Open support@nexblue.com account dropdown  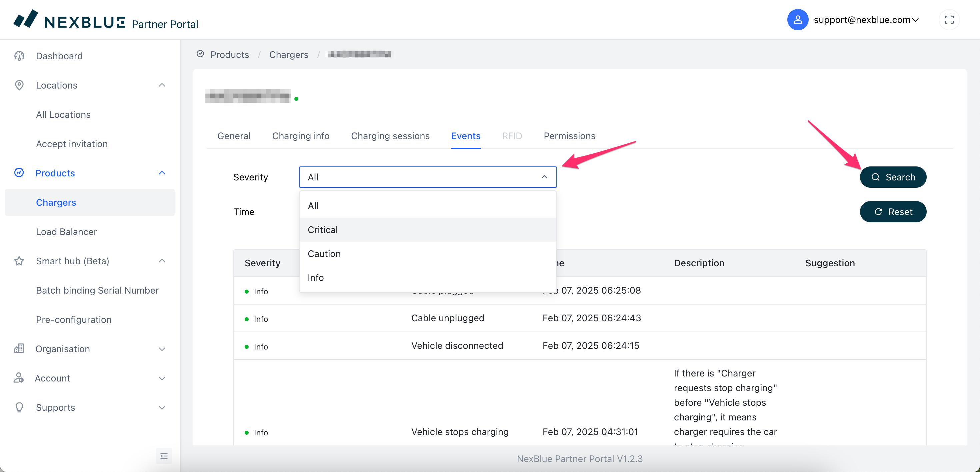(866, 20)
